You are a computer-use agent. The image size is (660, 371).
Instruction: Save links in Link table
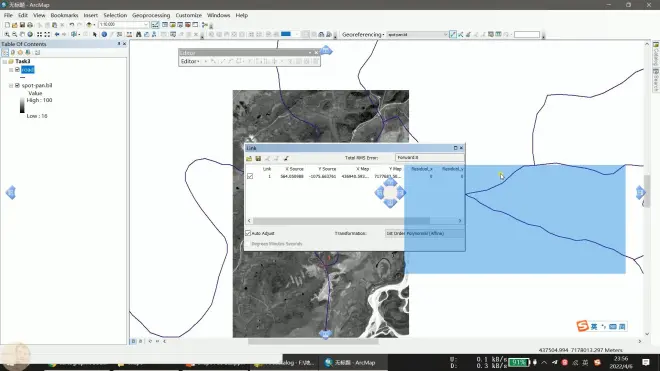[x=258, y=158]
